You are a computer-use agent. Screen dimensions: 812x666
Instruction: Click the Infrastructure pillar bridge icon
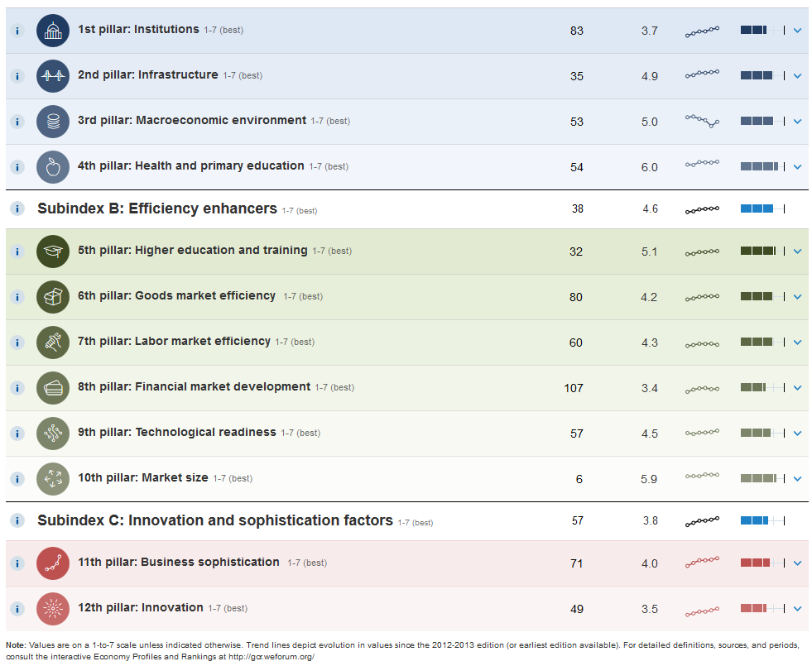(x=53, y=76)
